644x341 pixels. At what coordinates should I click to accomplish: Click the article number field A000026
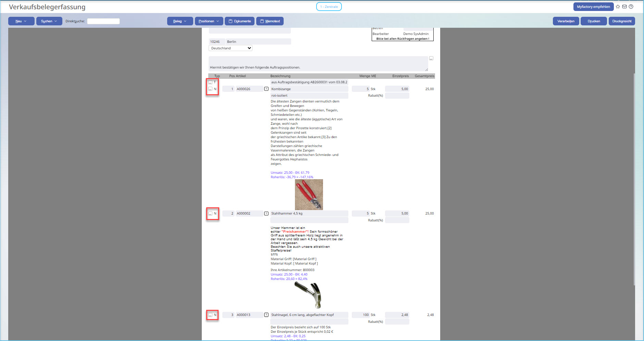249,89
